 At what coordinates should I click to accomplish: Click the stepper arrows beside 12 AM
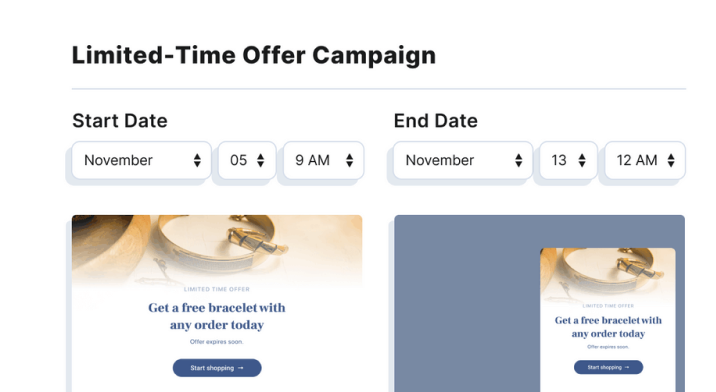click(671, 160)
